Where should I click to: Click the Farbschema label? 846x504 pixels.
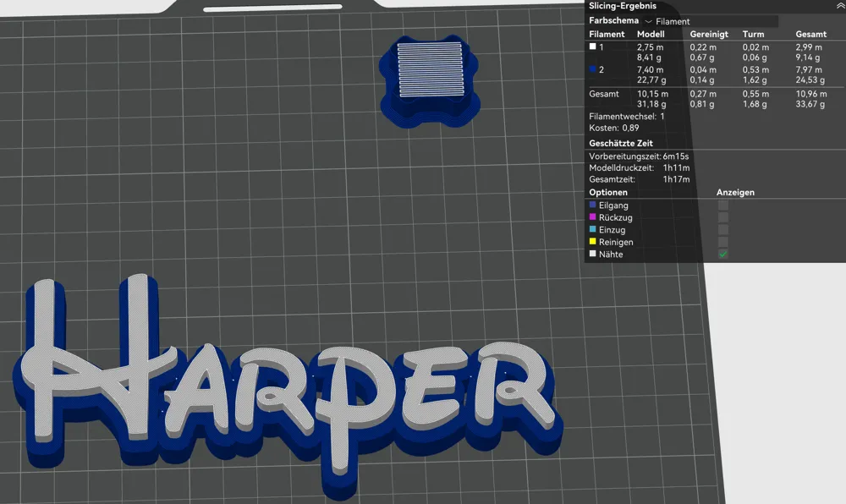tap(613, 20)
